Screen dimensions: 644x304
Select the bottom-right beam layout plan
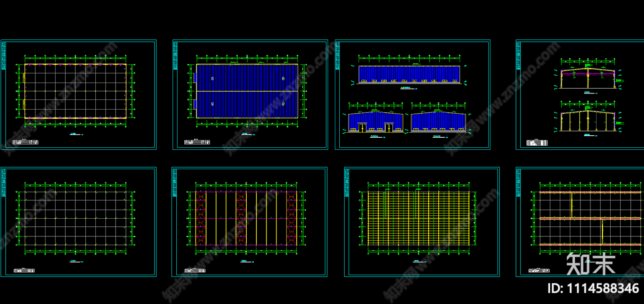pos(590,218)
